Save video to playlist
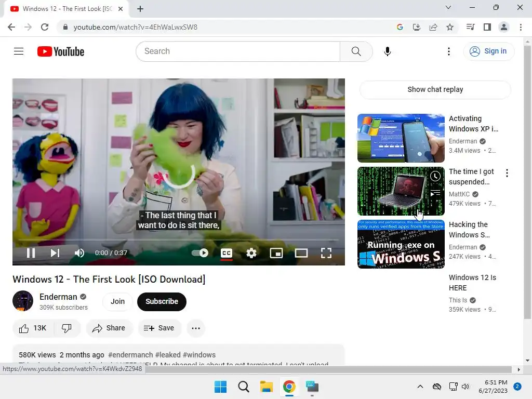Image resolution: width=532 pixels, height=399 pixels. pos(159,328)
